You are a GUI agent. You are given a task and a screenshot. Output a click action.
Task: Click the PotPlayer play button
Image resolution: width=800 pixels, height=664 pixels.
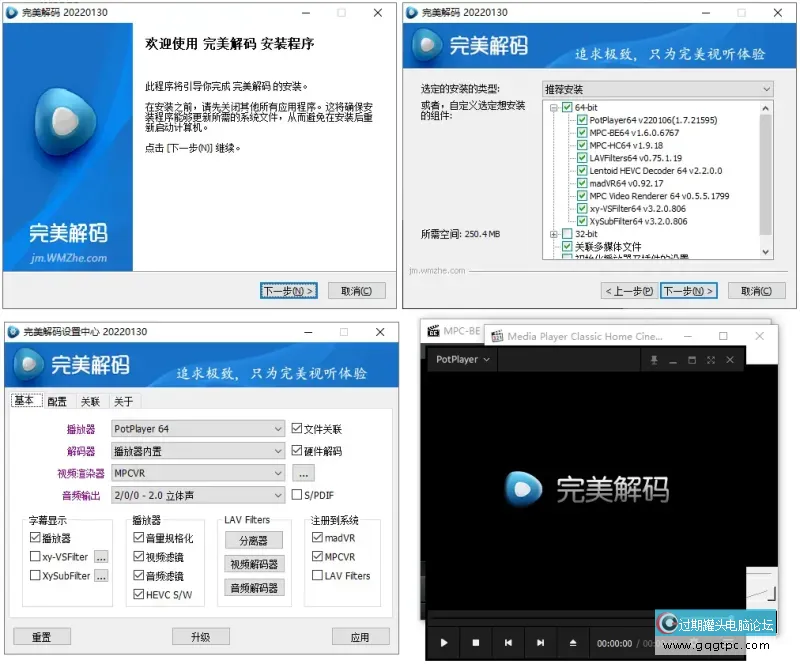(x=443, y=643)
